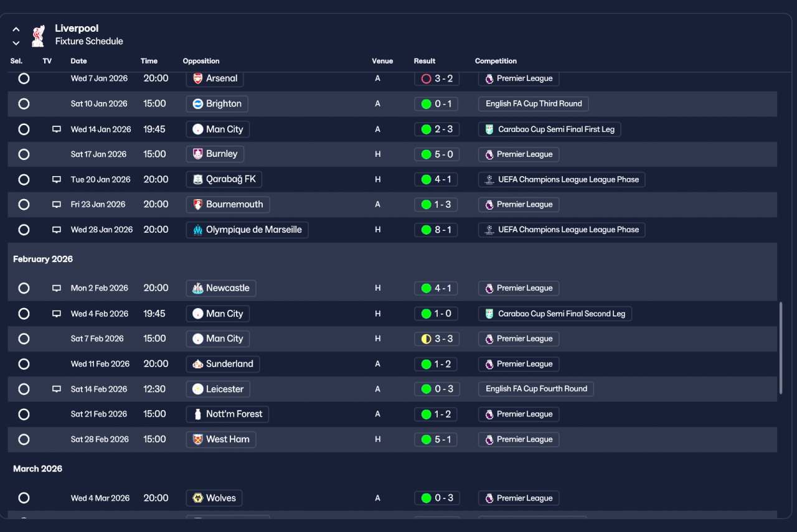Sort fixtures by the Time column header
The image size is (797, 532).
(x=149, y=61)
